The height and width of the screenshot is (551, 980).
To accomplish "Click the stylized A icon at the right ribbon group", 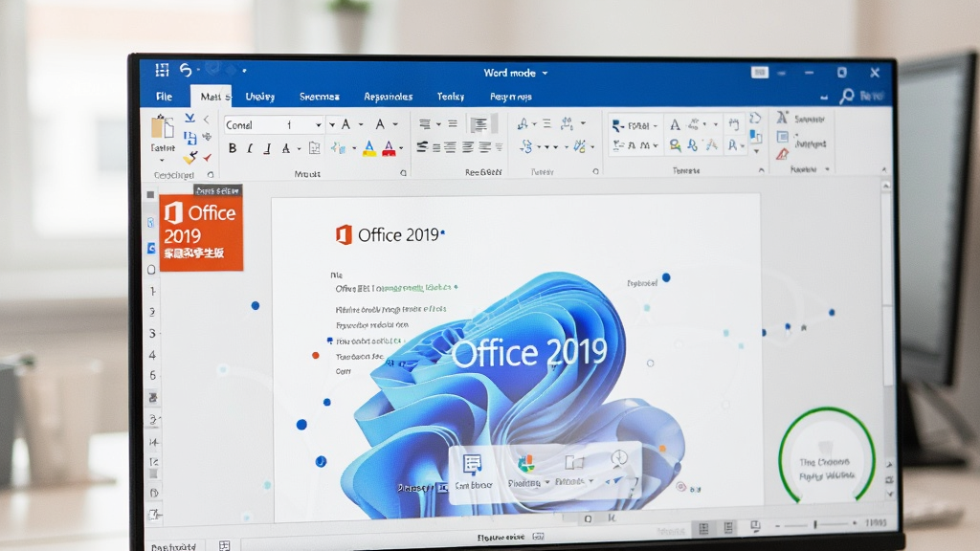I will [782, 118].
